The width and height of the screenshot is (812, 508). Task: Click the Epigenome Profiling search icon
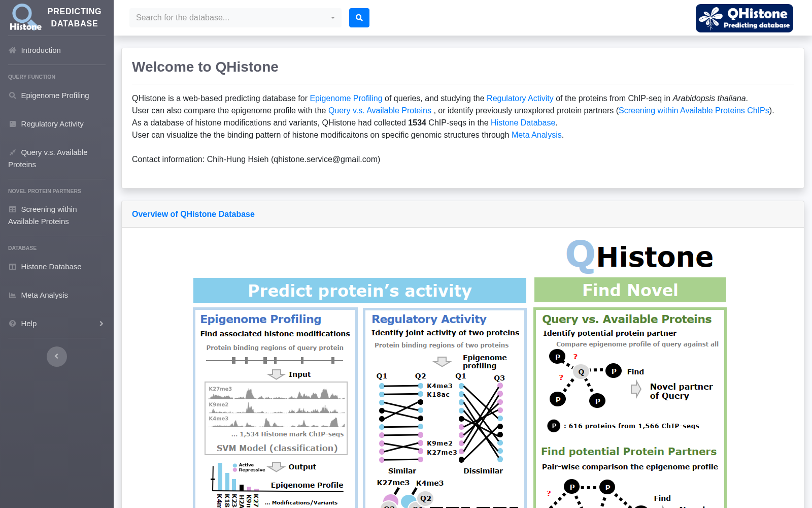pos(13,96)
